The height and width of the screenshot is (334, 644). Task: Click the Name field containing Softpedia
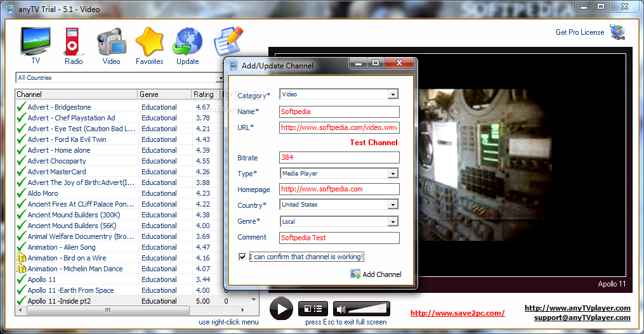point(339,112)
